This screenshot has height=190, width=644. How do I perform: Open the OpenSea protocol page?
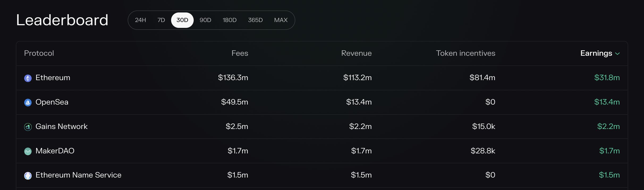click(52, 102)
